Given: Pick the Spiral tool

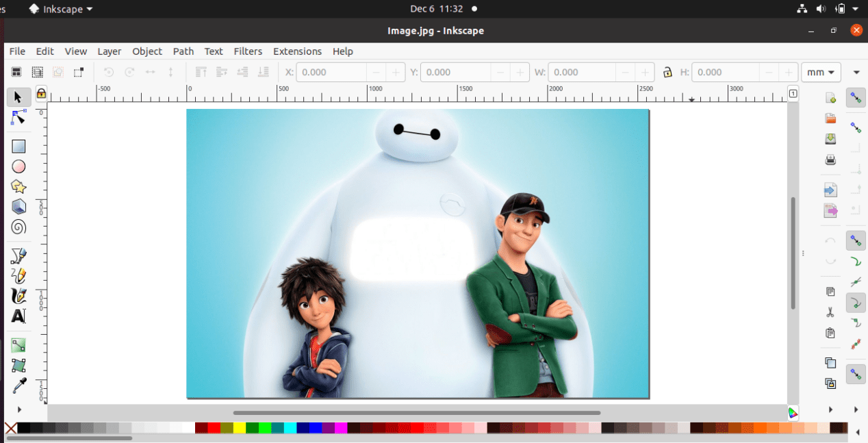Looking at the screenshot, I should [18, 227].
